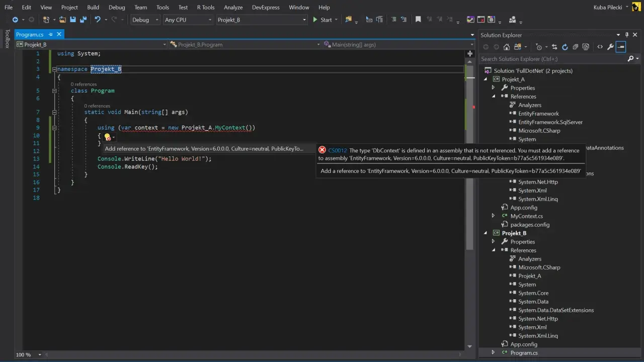Open the Build menu
The image size is (644, 362).
[93, 7]
